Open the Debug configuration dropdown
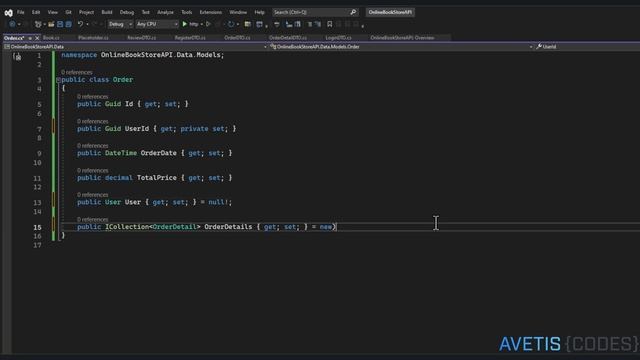Image resolution: width=640 pixels, height=360 pixels. click(x=120, y=24)
